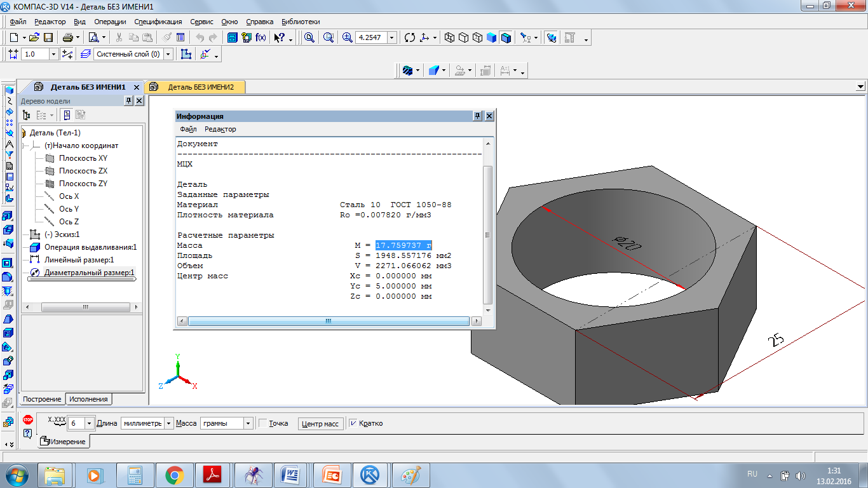
Task: Pin the Дерево модели panel
Action: [128, 101]
